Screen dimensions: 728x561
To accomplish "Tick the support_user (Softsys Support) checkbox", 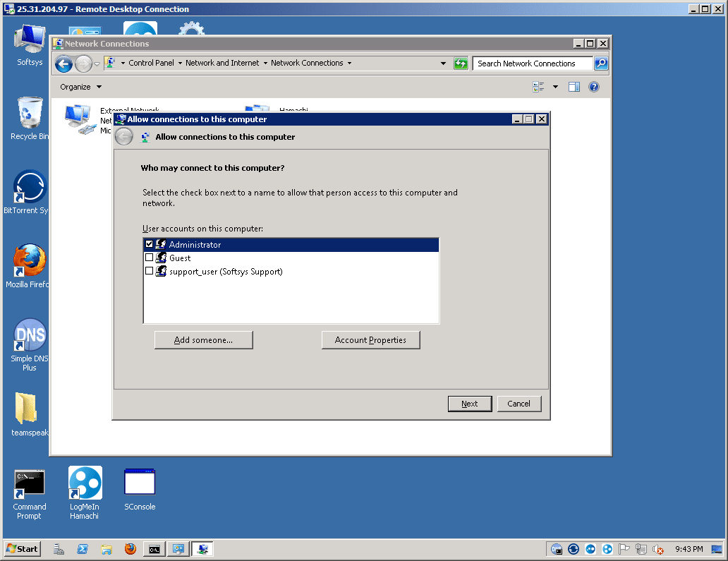I will (x=149, y=271).
